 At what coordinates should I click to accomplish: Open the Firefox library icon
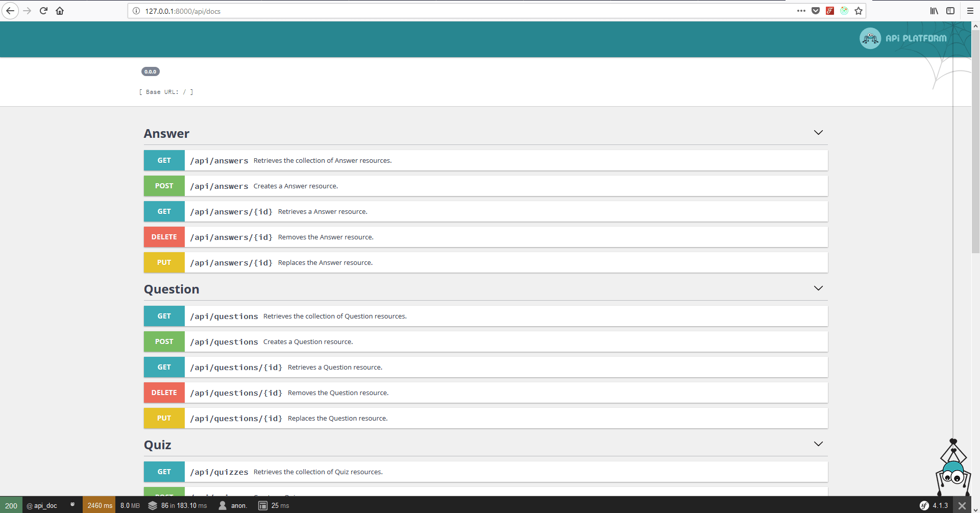coord(934,11)
